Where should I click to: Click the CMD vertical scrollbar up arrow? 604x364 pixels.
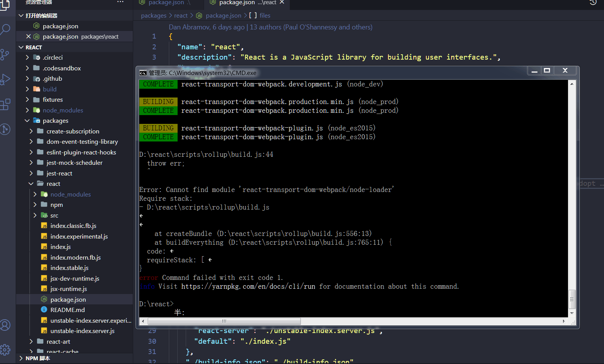click(572, 84)
